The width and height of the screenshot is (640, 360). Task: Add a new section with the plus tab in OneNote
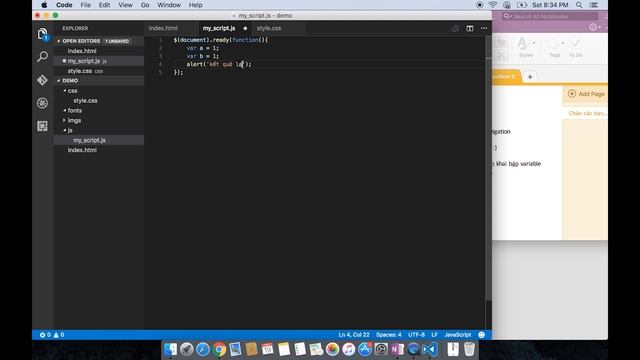(x=530, y=77)
